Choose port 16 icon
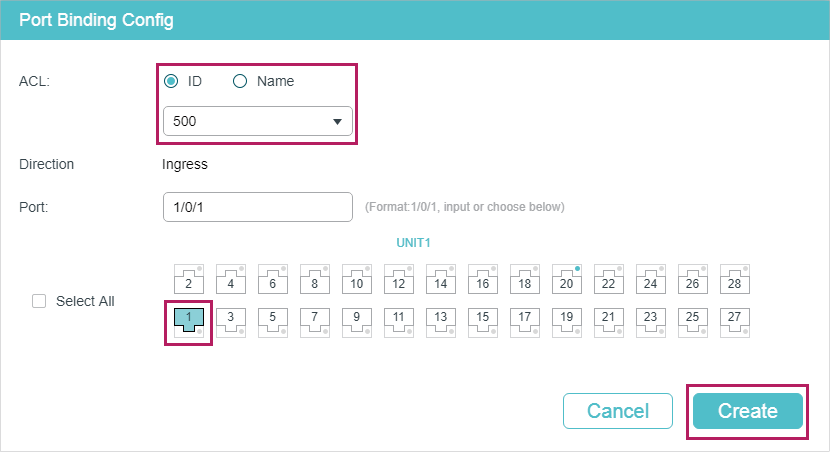Screen dimensions: 830x452 [483, 279]
